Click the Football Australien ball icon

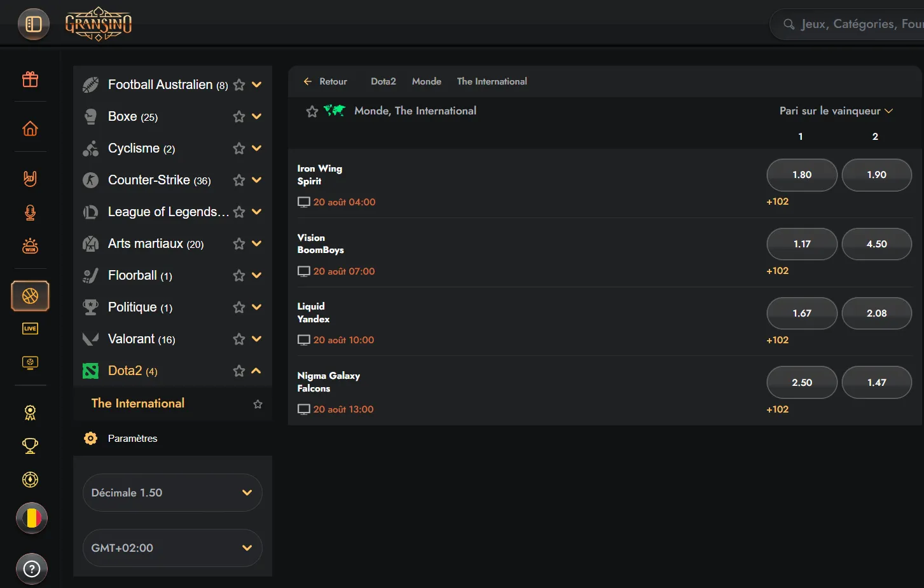(x=91, y=85)
